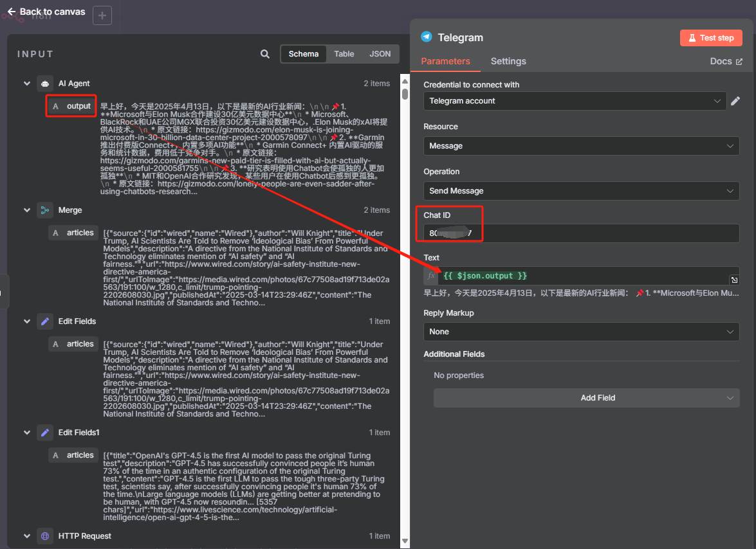Click the scrollbar down arrow
The width and height of the screenshot is (756, 549).
click(405, 541)
